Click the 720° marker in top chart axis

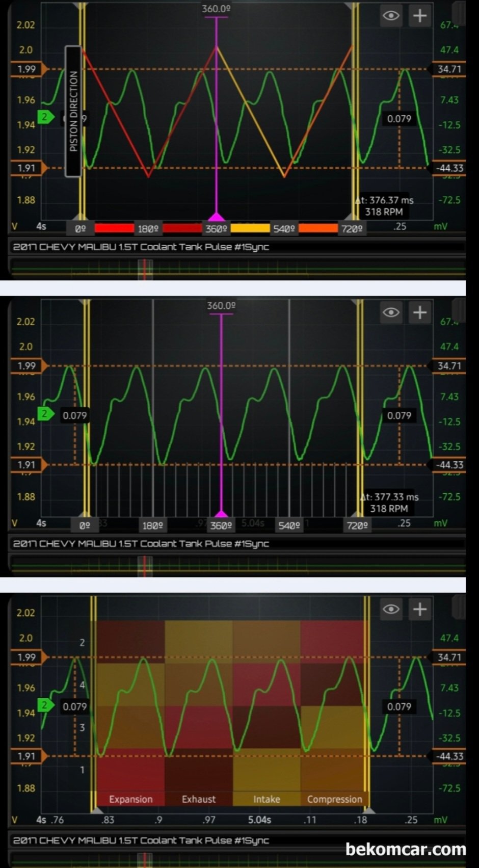click(352, 229)
